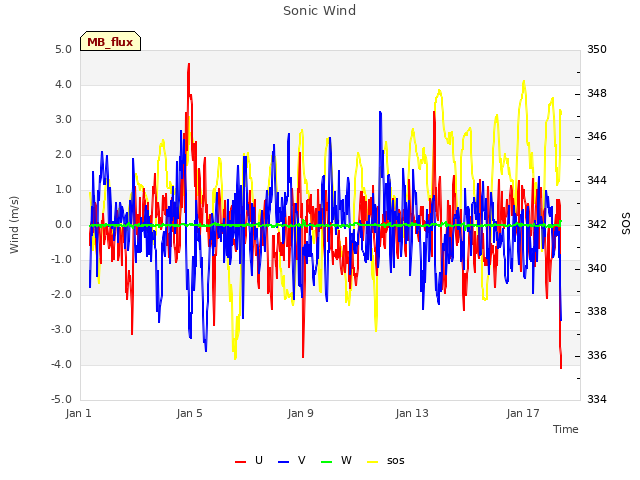
Task: Click the yellow sos peak near Jan 17
Action: pos(524,82)
